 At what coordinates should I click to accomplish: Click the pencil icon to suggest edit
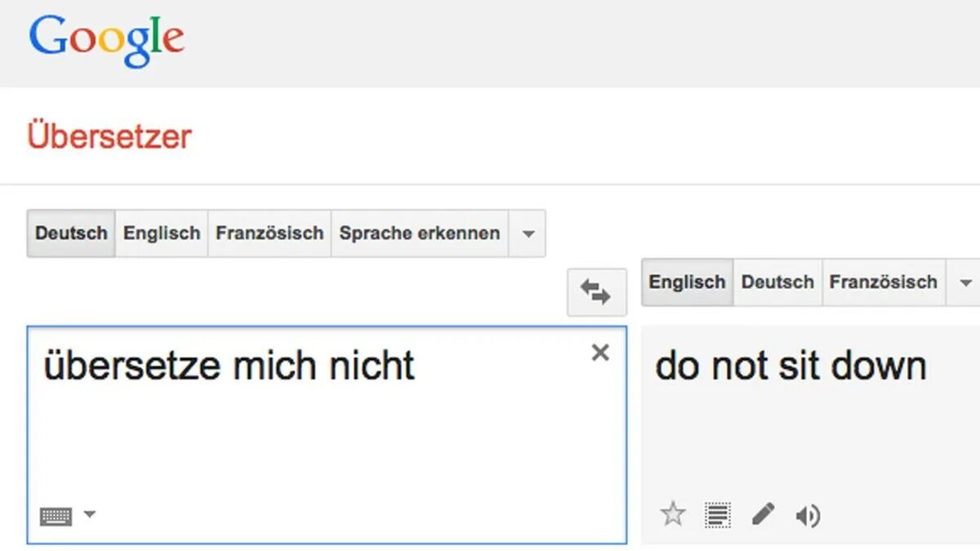coord(763,514)
